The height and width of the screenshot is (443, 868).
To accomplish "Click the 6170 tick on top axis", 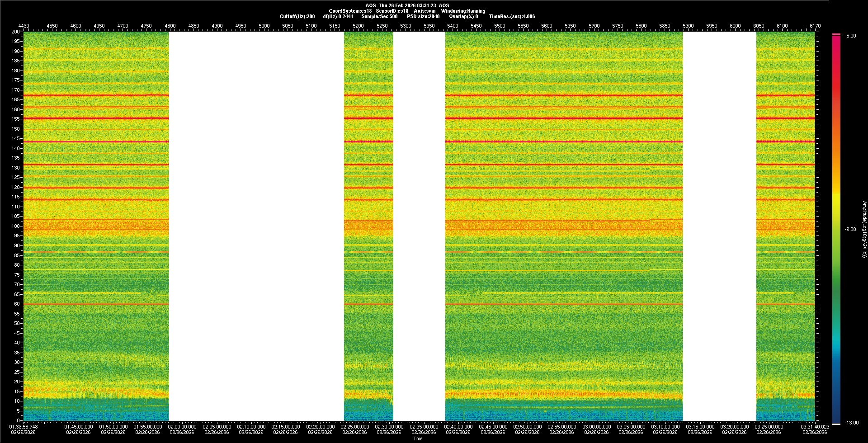I will (x=815, y=26).
